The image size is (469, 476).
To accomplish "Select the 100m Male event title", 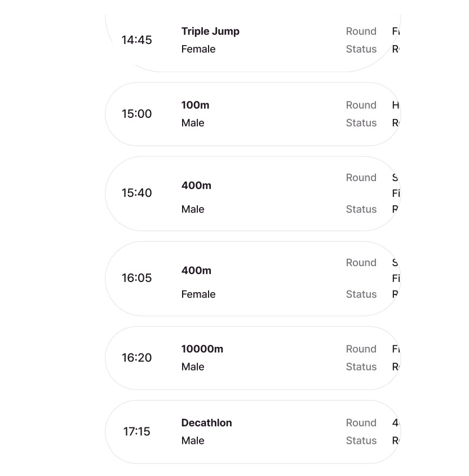I will (195, 105).
